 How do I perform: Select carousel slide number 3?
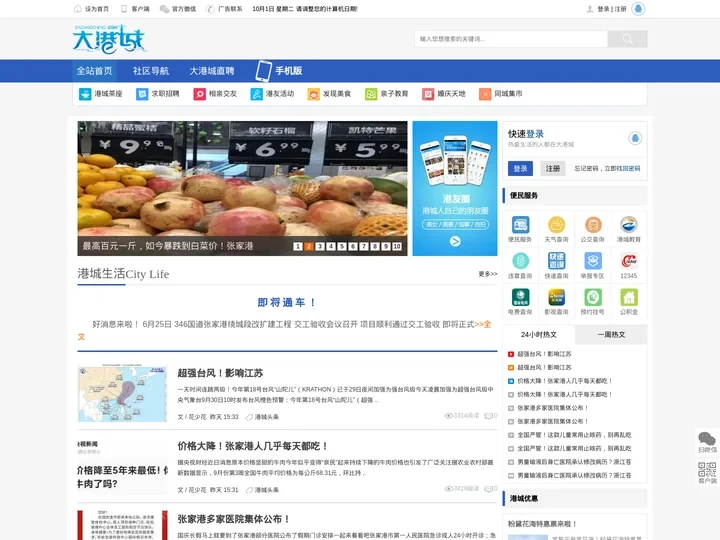click(320, 246)
